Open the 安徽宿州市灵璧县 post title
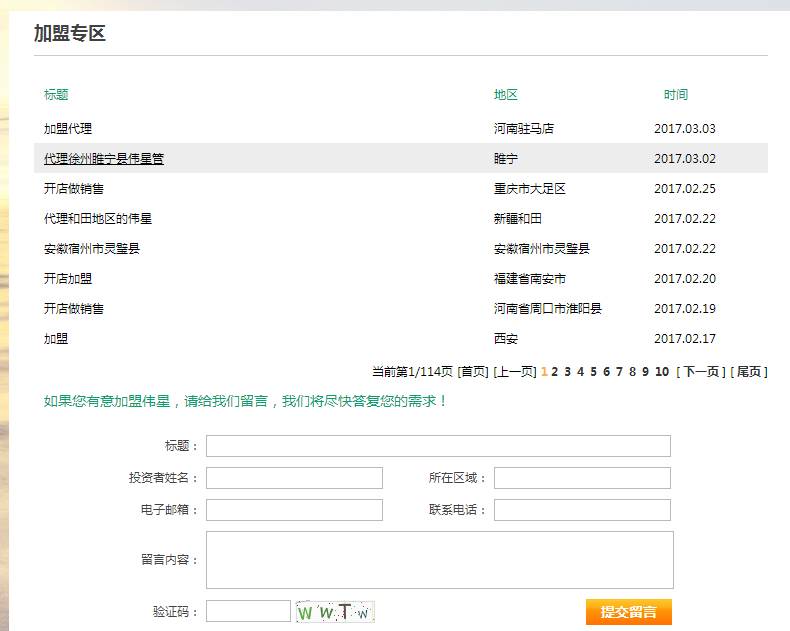This screenshot has height=631, width=790. point(92,248)
